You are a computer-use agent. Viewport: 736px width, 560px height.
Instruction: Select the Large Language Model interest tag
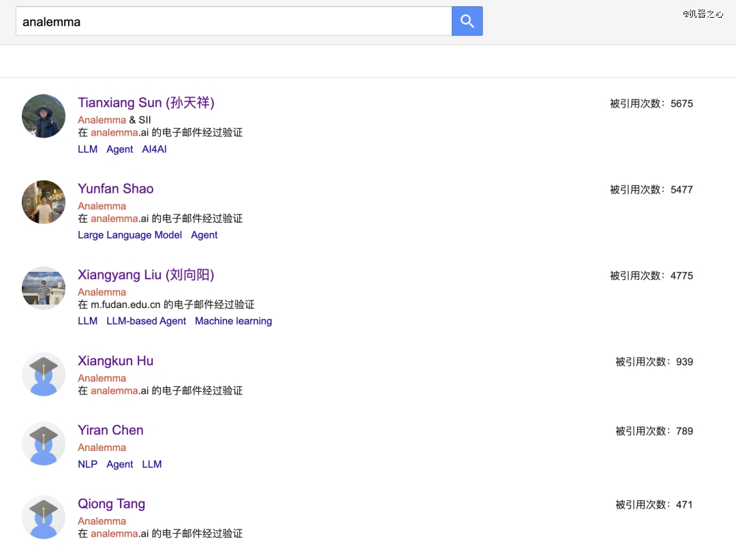[129, 235]
